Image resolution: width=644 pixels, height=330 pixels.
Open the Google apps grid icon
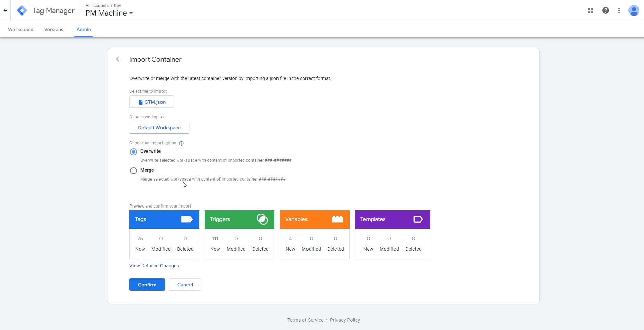click(x=591, y=11)
